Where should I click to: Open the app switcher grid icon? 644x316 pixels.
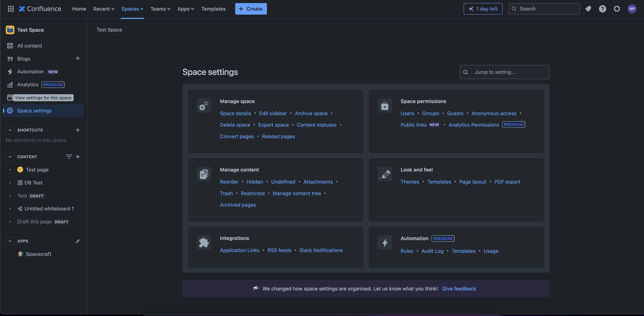pyautogui.click(x=10, y=9)
